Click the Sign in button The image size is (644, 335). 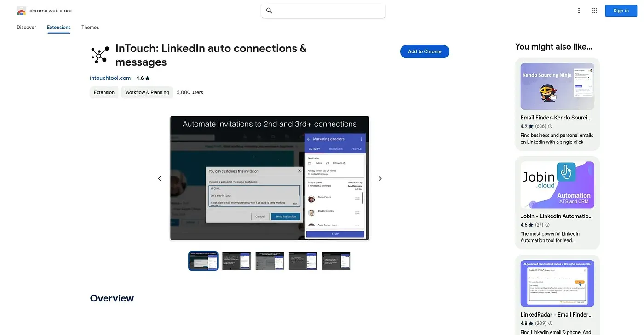pos(621,11)
